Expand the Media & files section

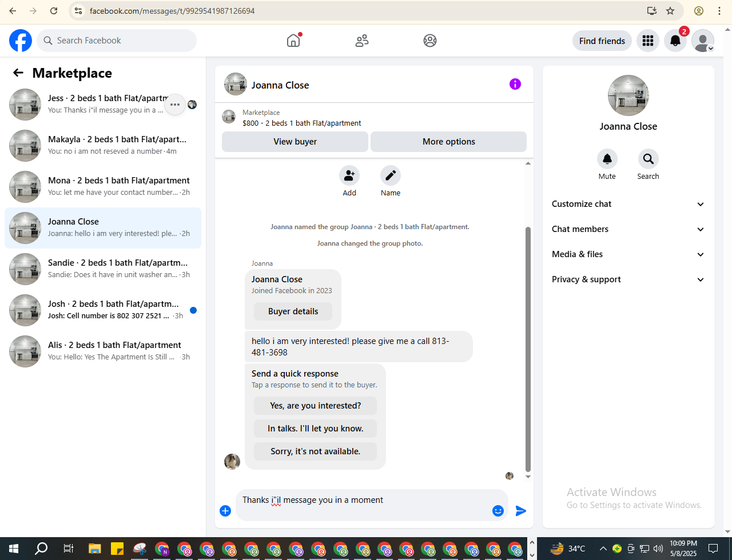click(628, 254)
